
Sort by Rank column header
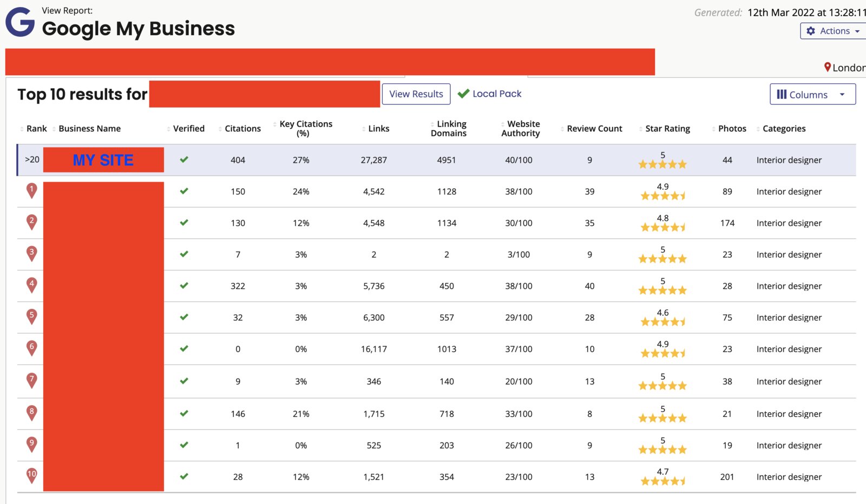pyautogui.click(x=36, y=129)
